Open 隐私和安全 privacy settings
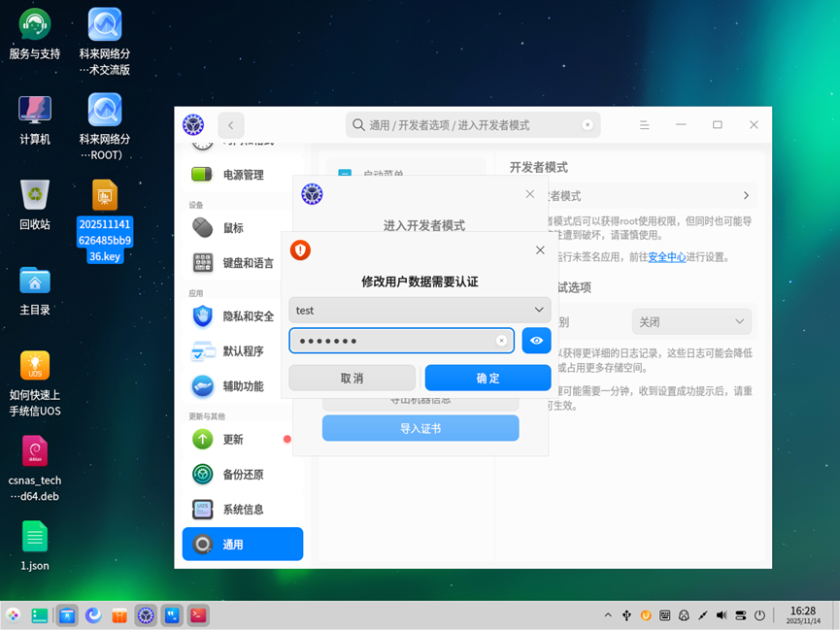Screen dimensions: 840x630 (242, 315)
